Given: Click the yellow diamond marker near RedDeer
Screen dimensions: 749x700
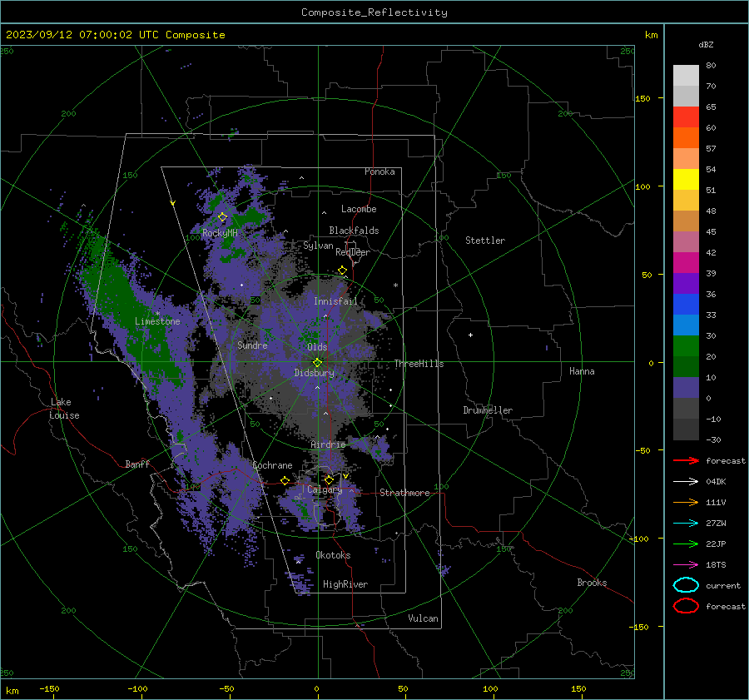Looking at the screenshot, I should pos(343,271).
